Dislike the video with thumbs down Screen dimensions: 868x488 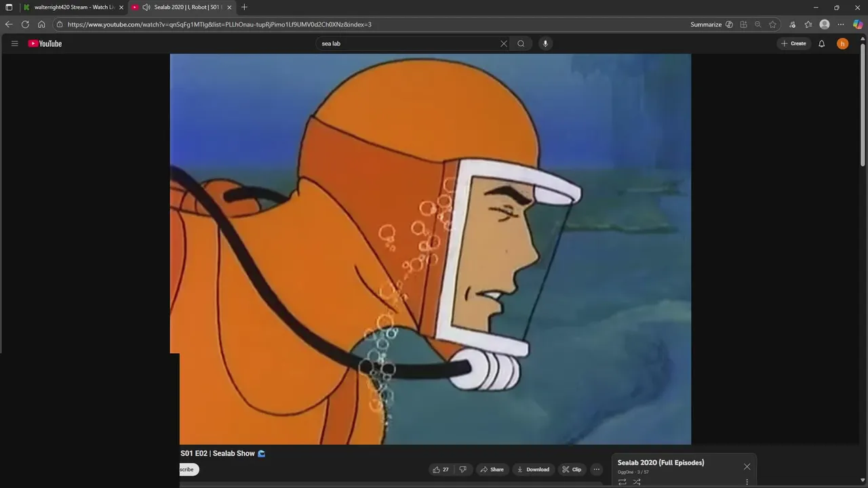[463, 469]
